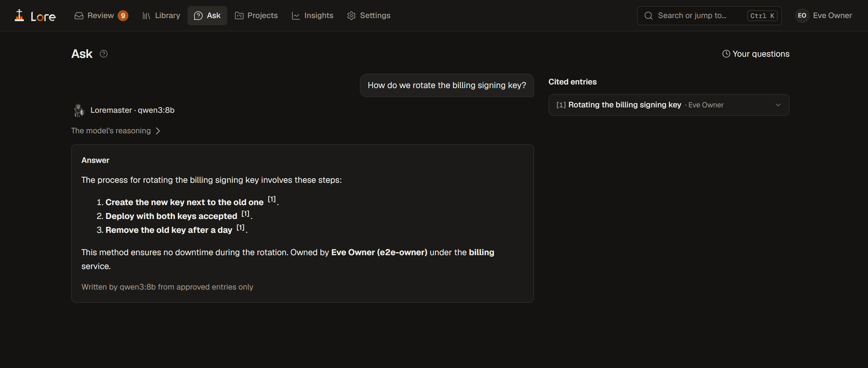
Task: Click the [1] marker in cited entry
Action: (x=561, y=105)
